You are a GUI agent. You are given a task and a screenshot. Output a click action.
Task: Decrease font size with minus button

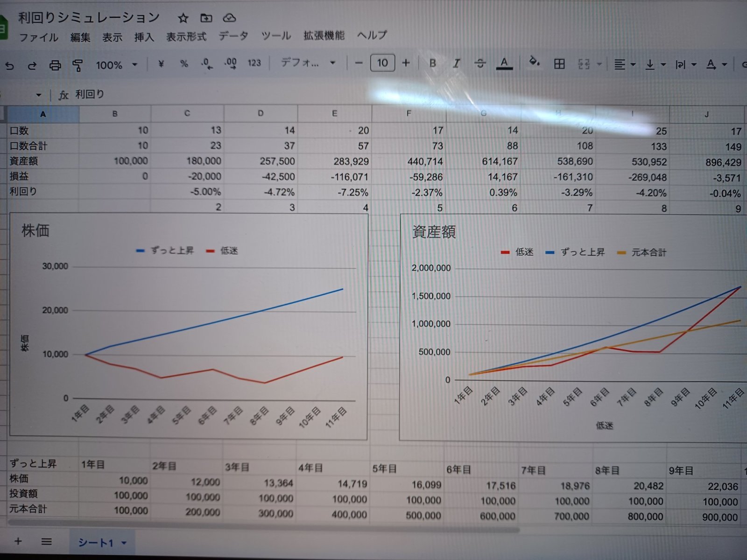(359, 63)
